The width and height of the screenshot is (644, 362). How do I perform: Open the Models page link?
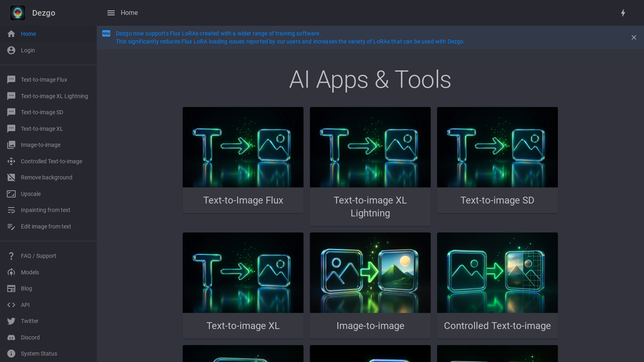click(x=30, y=272)
